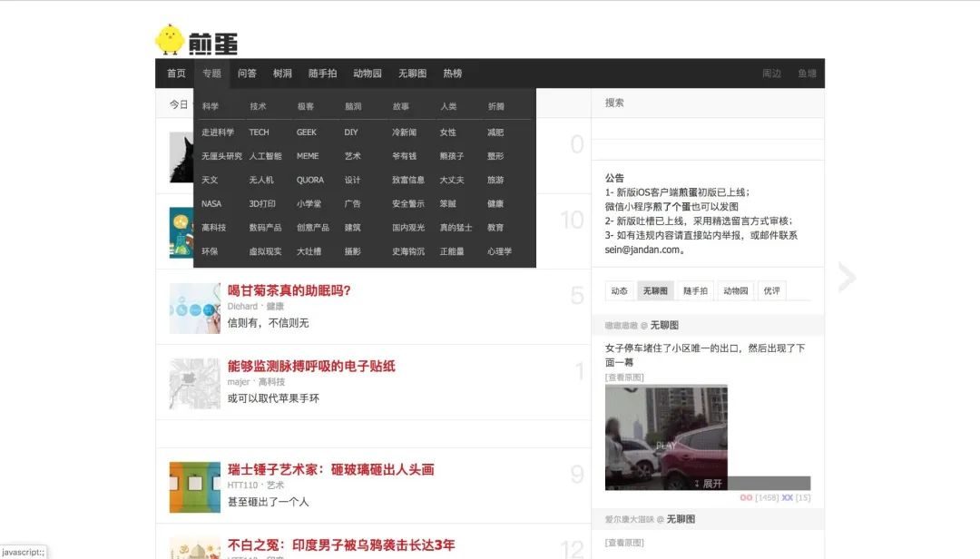980x559 pixels.
Task: Open the 优评 tab in the sidebar
Action: coord(770,290)
